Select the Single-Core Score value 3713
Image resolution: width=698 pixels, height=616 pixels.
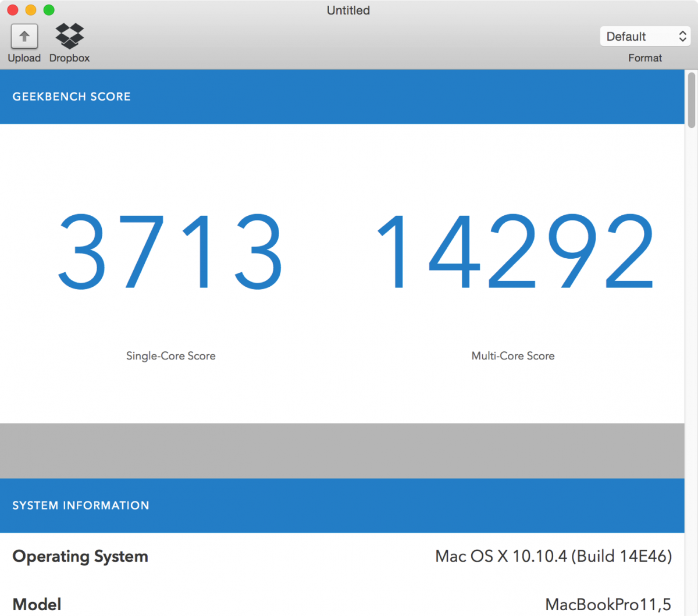[x=170, y=252]
